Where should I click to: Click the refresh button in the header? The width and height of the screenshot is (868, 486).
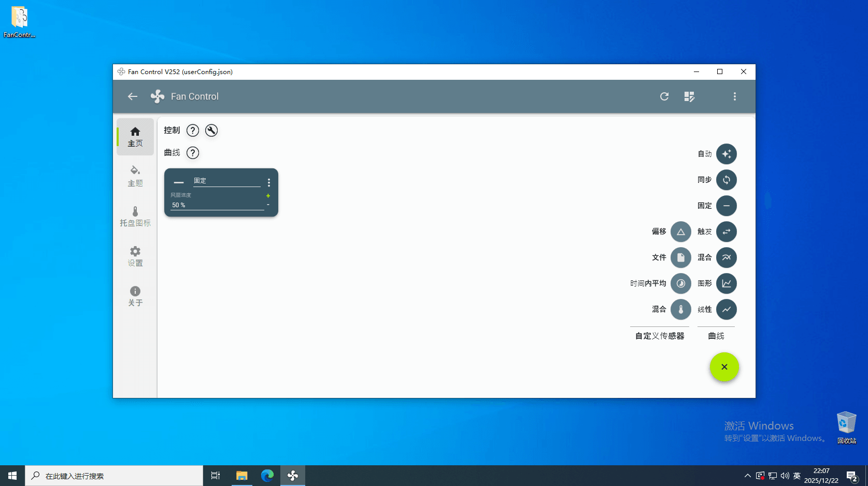[x=664, y=96]
